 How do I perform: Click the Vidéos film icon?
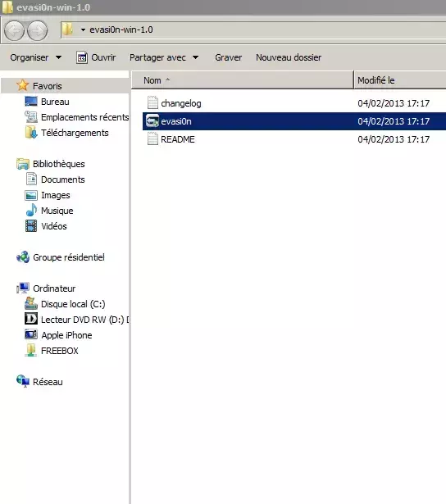tap(31, 225)
